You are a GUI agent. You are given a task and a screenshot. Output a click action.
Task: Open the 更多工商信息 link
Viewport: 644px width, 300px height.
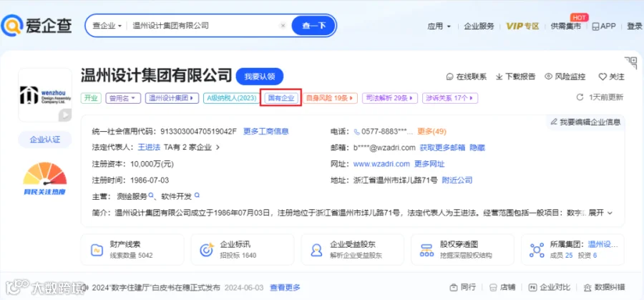click(x=266, y=132)
